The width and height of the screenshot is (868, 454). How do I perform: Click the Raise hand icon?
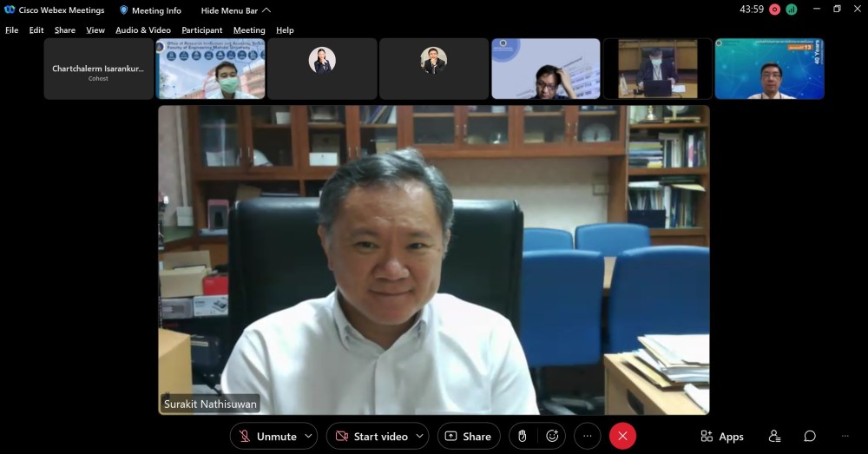click(523, 437)
